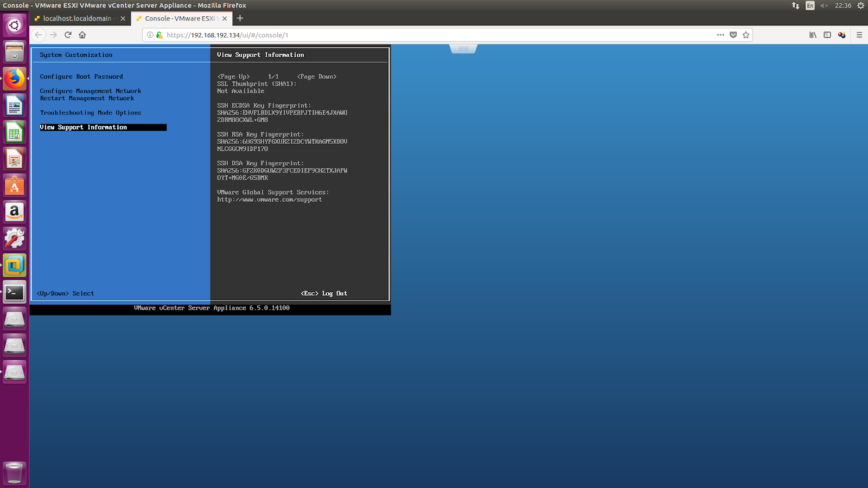Click the reload page icon
868x488 pixels.
[x=67, y=35]
